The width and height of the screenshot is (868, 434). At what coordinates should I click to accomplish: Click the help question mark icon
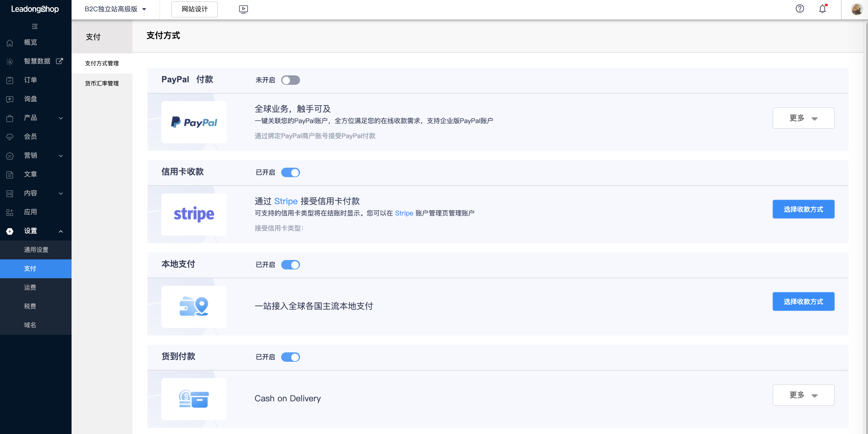(800, 9)
